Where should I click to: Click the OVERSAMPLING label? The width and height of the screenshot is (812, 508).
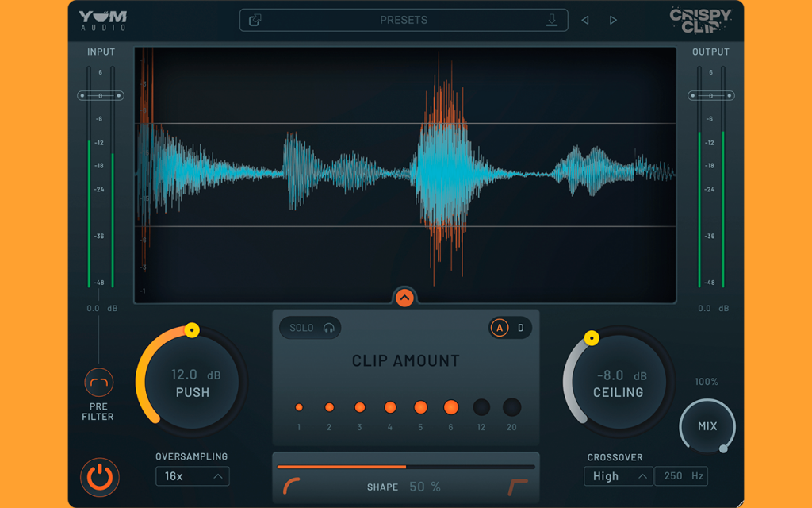pyautogui.click(x=192, y=456)
